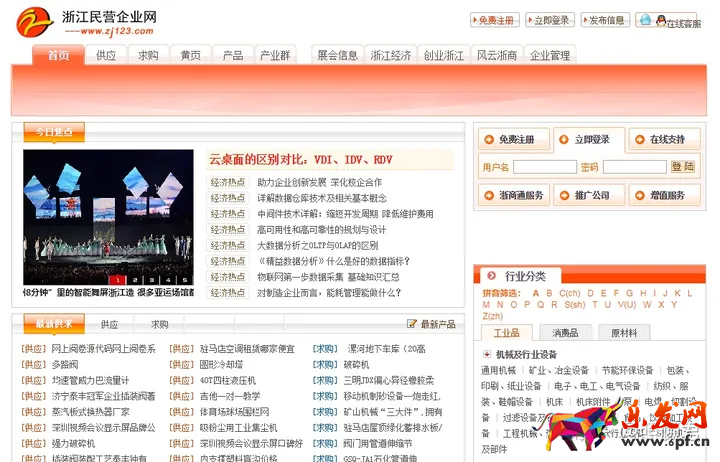The image size is (720, 462).
Task: Open article 中间件技术详解
Action: tap(345, 214)
